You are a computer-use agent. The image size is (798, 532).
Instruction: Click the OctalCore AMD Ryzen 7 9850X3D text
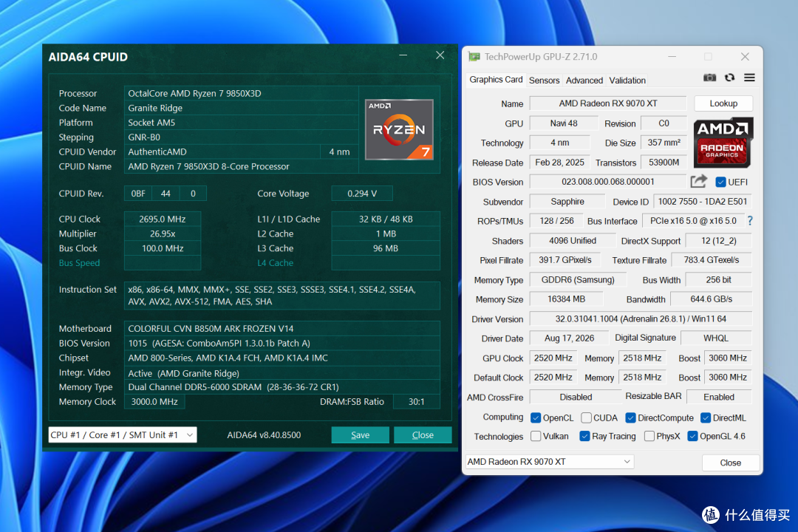coord(194,93)
